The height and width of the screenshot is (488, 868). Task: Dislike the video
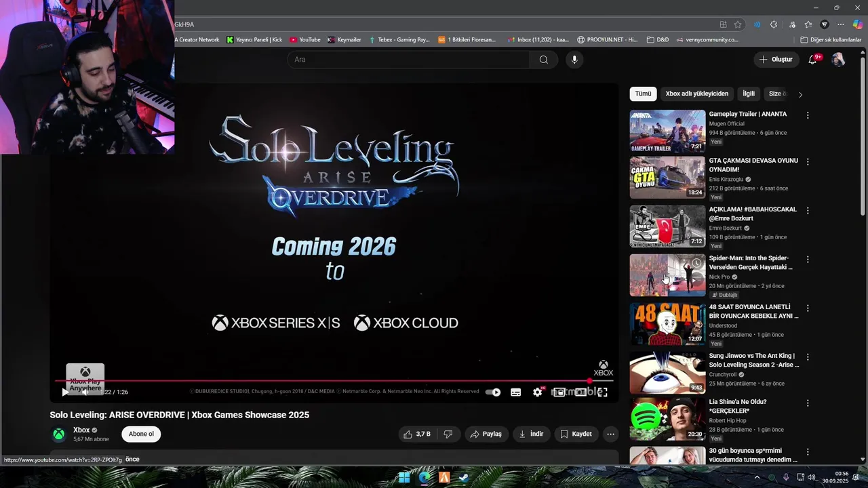point(448,434)
